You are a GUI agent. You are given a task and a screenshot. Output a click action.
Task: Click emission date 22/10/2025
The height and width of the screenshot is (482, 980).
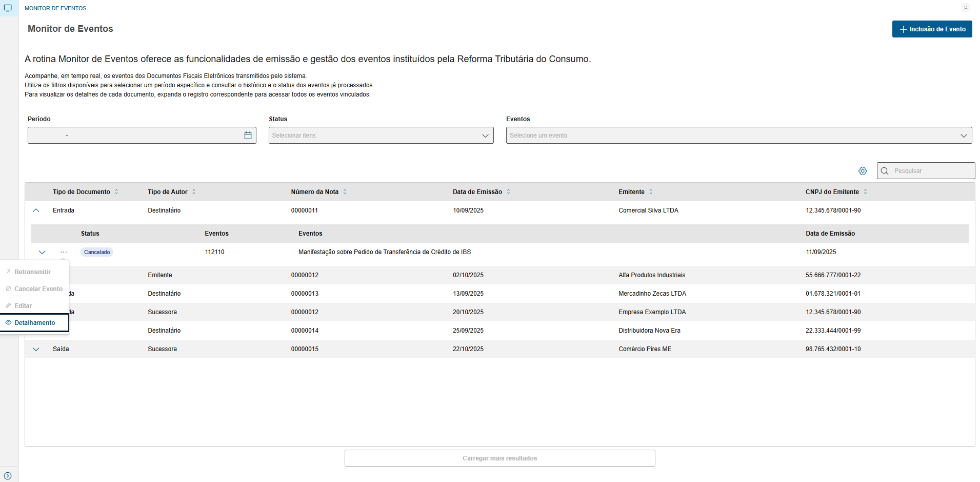468,349
